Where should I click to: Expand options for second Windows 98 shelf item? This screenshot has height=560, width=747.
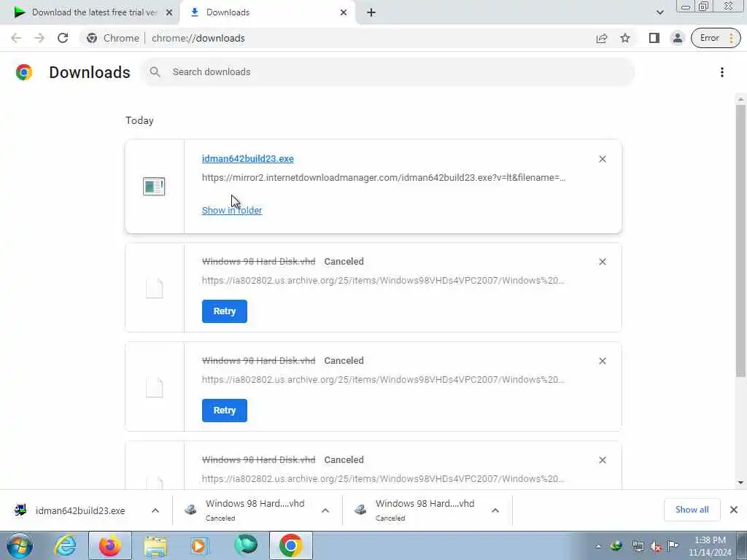point(495,510)
